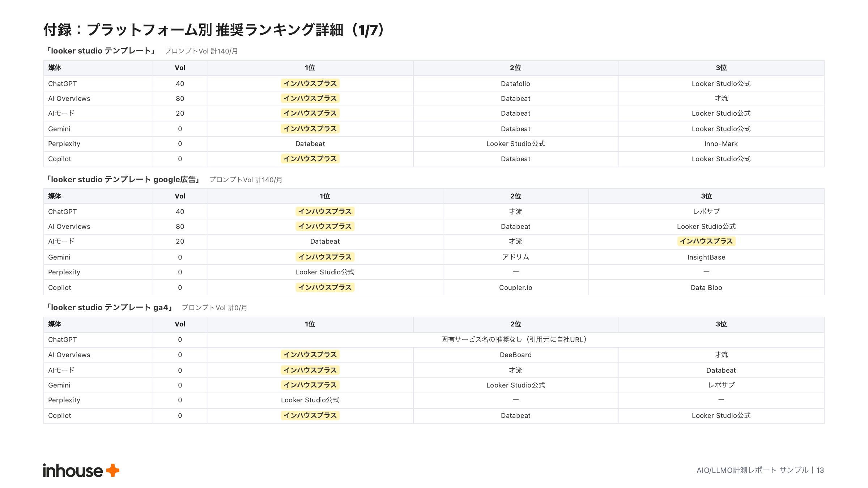
Task: Click '40' Vol in google広告 table ChatGPT row
Action: click(x=180, y=212)
